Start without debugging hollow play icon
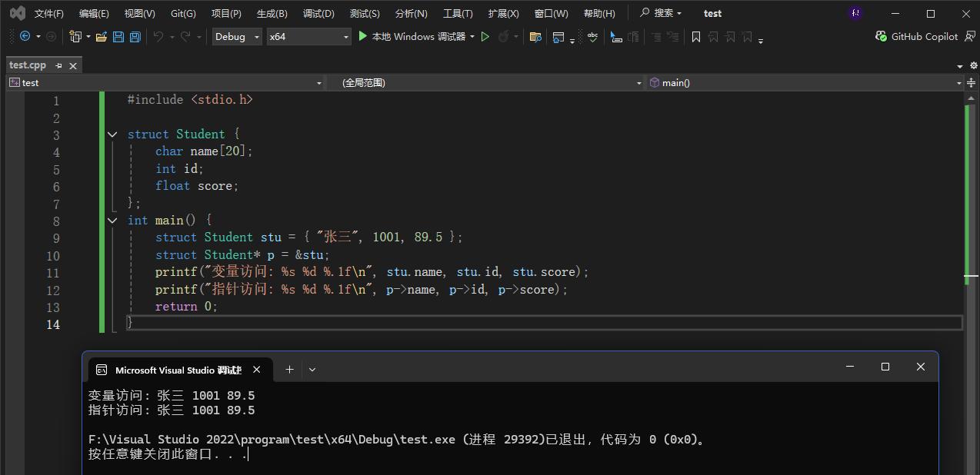This screenshot has width=980, height=475. [485, 36]
